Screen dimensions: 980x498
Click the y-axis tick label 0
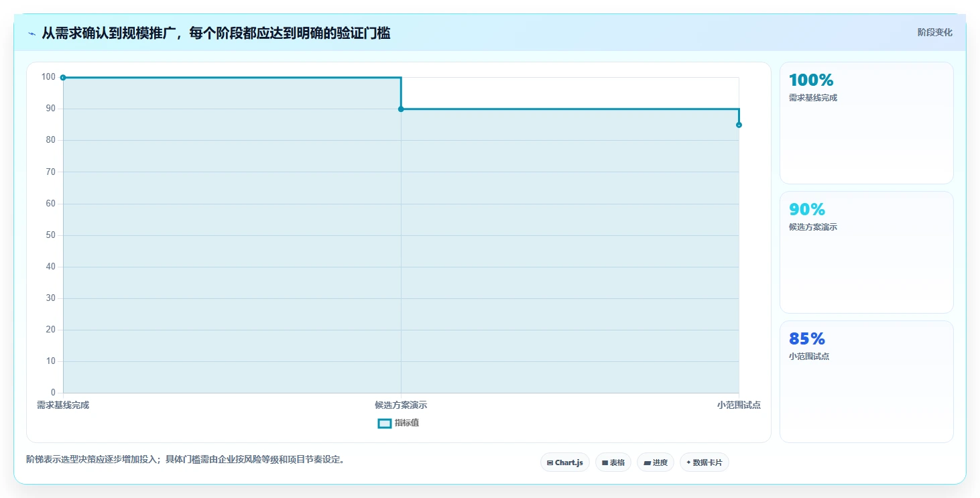coord(54,393)
